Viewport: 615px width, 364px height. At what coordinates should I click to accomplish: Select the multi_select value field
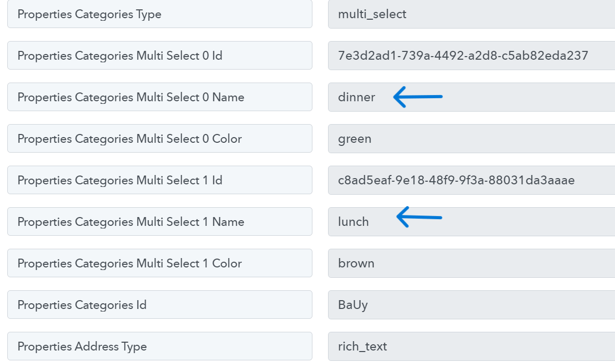pos(472,14)
